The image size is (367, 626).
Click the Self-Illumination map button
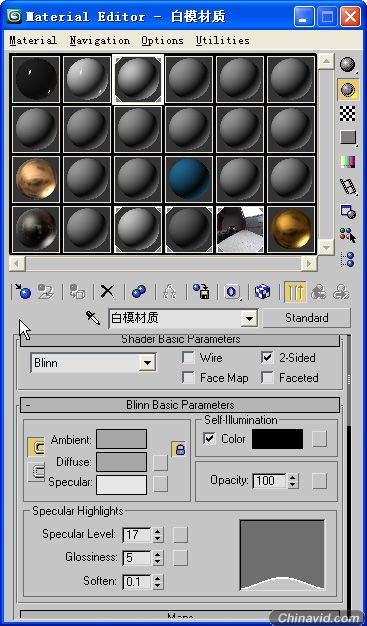coord(319,439)
